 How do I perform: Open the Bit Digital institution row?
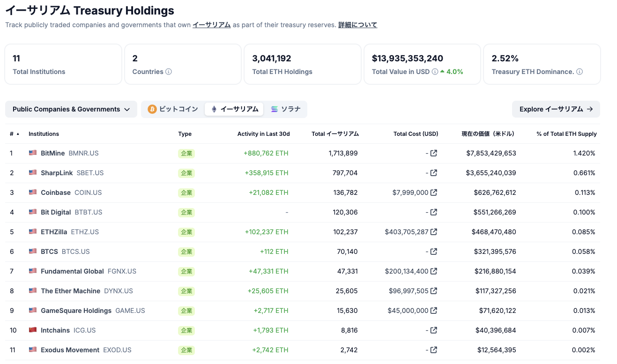(x=56, y=212)
